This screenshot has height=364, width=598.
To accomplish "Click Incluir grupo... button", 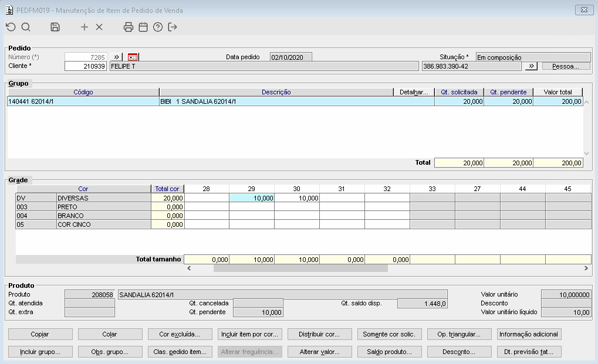I will pos(40,352).
